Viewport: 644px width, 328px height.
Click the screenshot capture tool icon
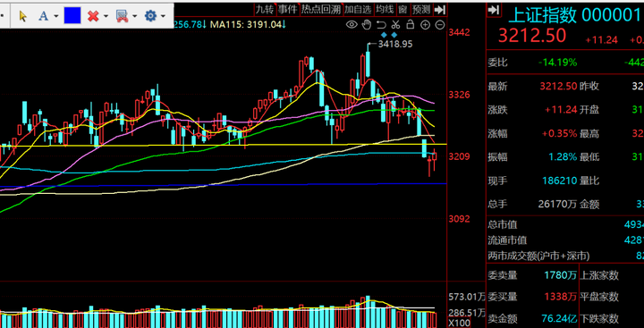[x=122, y=16]
